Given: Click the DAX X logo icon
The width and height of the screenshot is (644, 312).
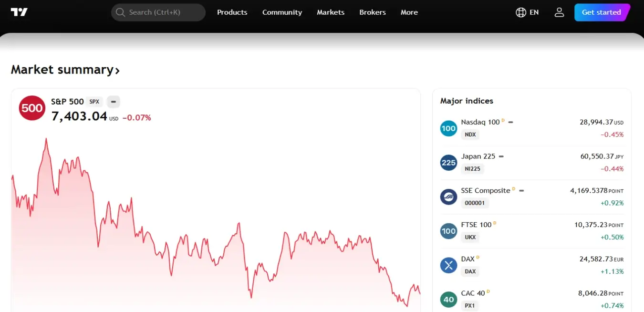Looking at the screenshot, I should tap(448, 265).
